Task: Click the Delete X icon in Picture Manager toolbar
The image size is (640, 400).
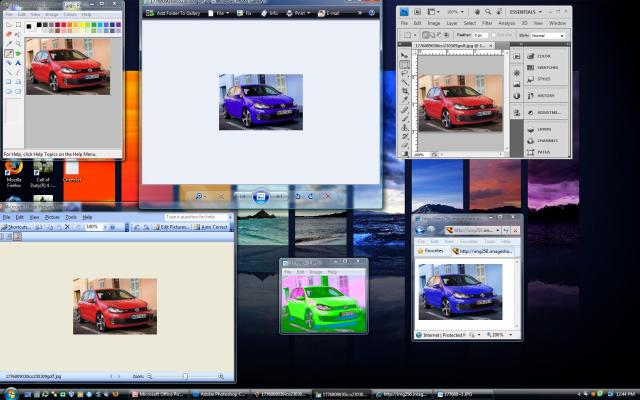Action: point(67,227)
